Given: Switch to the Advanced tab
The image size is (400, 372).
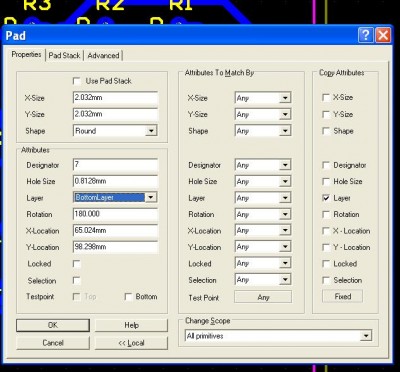Looking at the screenshot, I should point(103,55).
